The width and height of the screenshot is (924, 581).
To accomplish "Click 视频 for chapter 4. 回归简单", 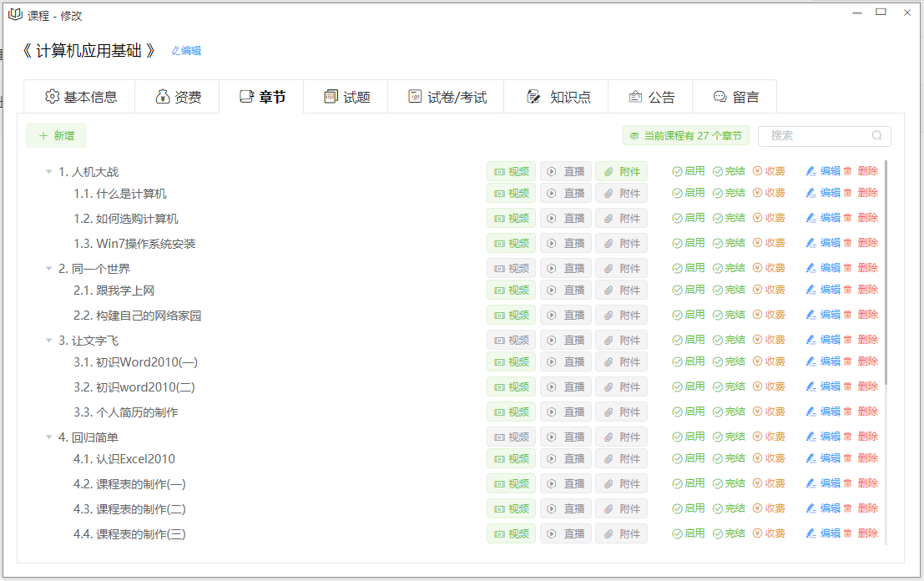I will (x=511, y=437).
